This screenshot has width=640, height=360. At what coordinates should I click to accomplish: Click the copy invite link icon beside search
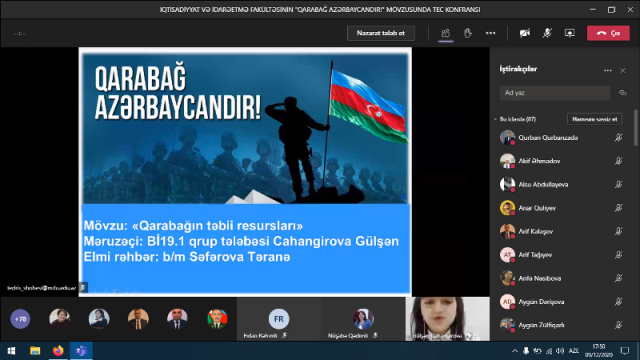coord(622,93)
